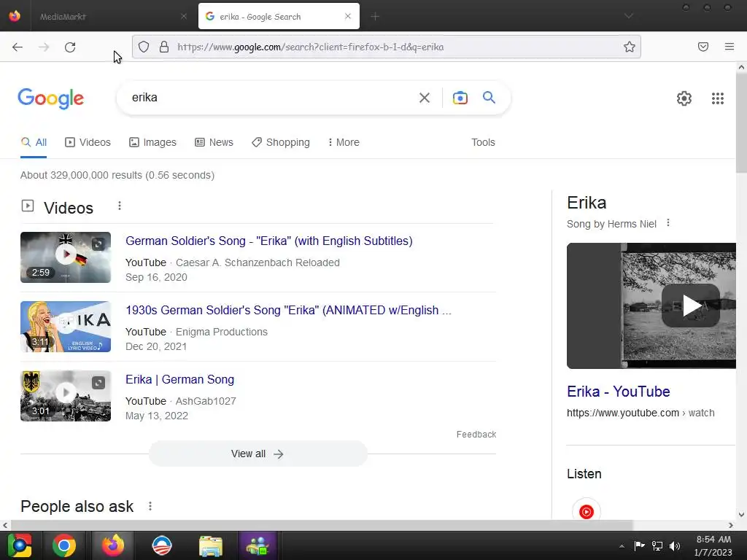
Task: Open People also ask options menu
Action: (150, 506)
